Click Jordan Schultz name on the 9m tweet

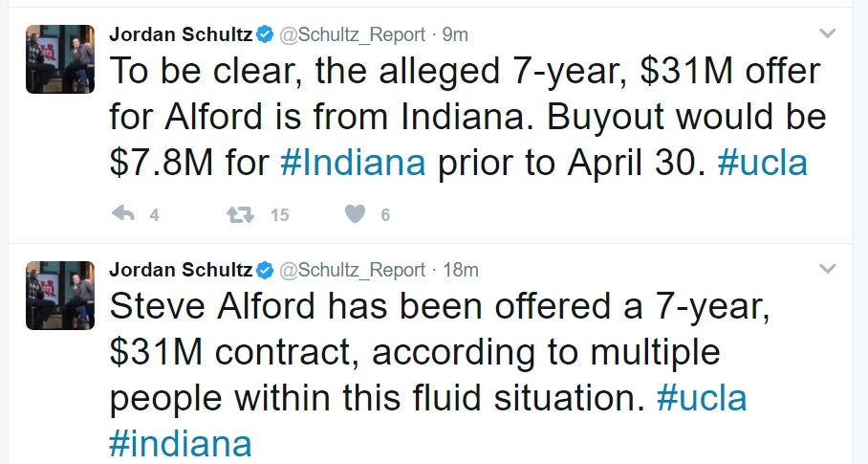[x=181, y=34]
